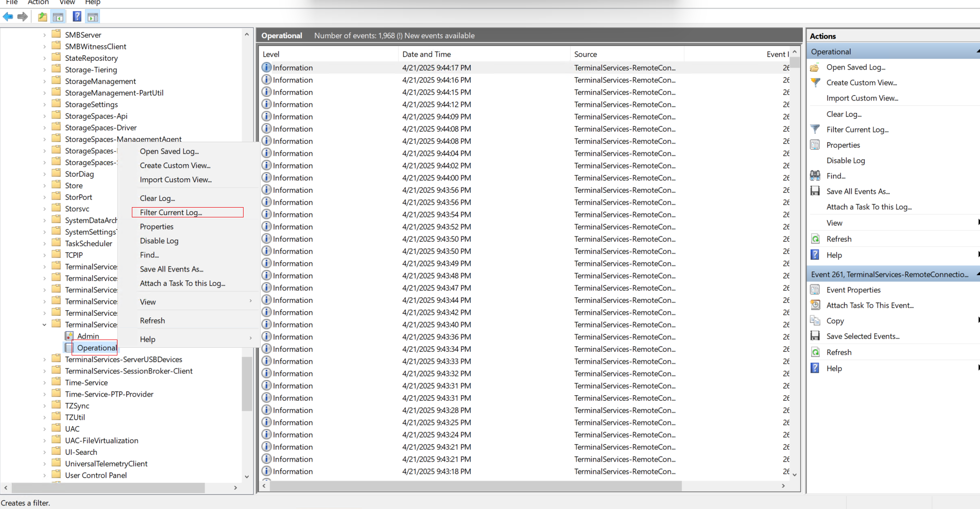This screenshot has width=980, height=509.
Task: Click Refresh icon under Event 261 section
Action: pyautogui.click(x=815, y=352)
